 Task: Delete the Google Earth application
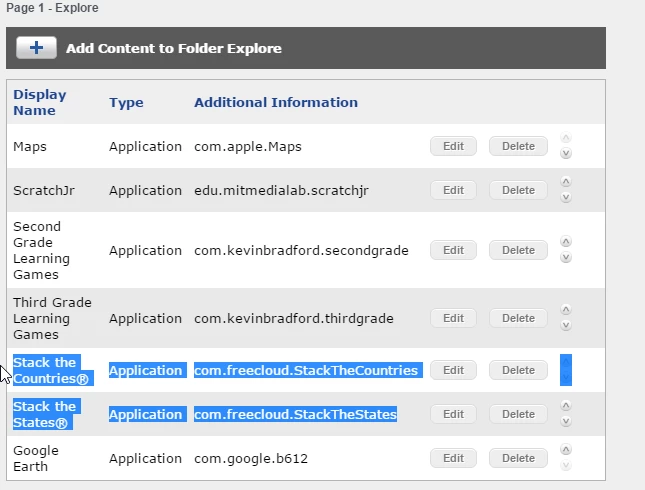tap(518, 458)
